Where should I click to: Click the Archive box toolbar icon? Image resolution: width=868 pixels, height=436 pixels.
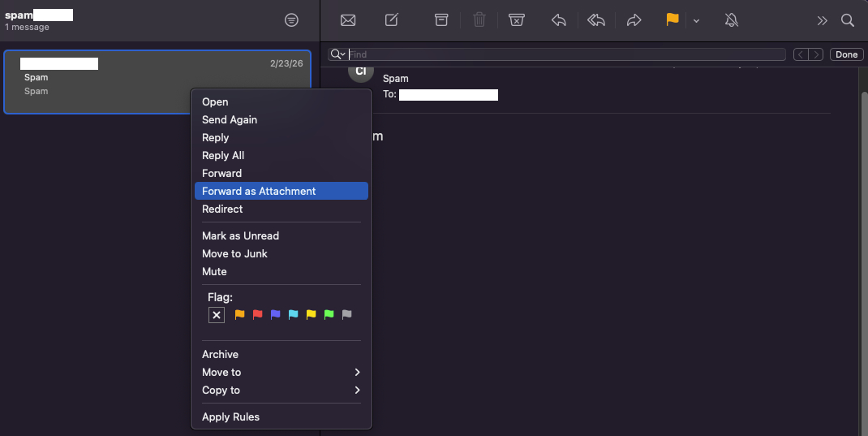tap(441, 20)
